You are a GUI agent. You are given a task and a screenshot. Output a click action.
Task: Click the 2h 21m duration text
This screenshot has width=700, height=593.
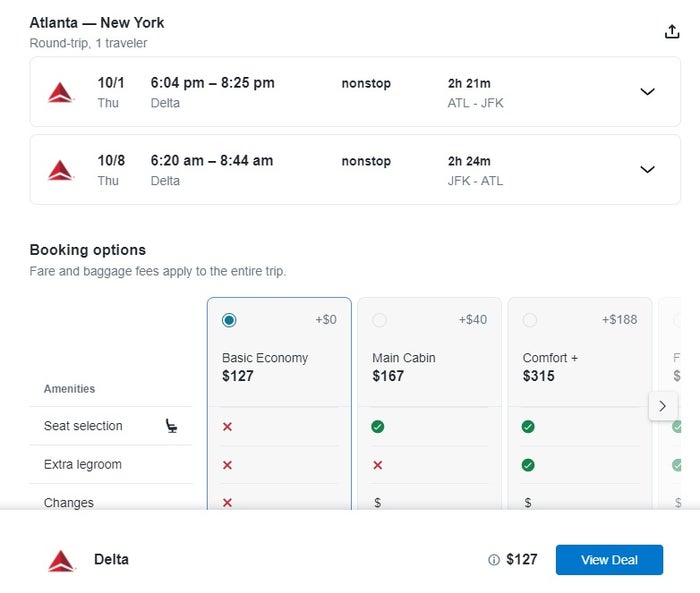tap(469, 83)
